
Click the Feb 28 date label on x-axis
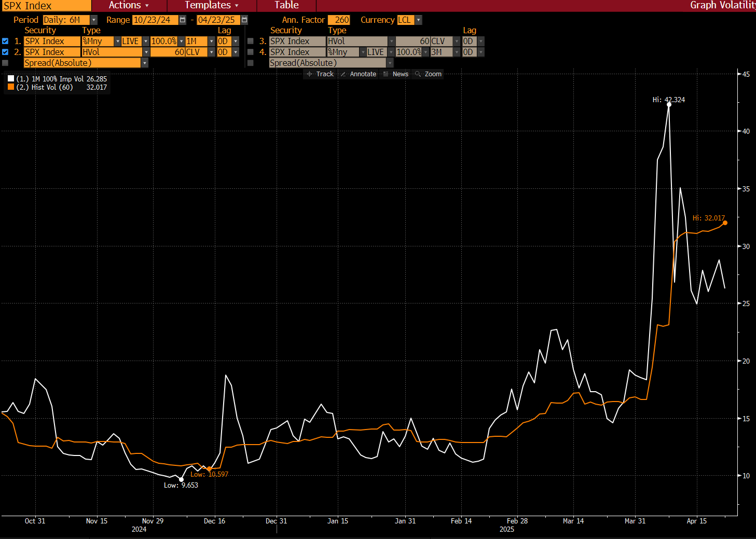[517, 521]
